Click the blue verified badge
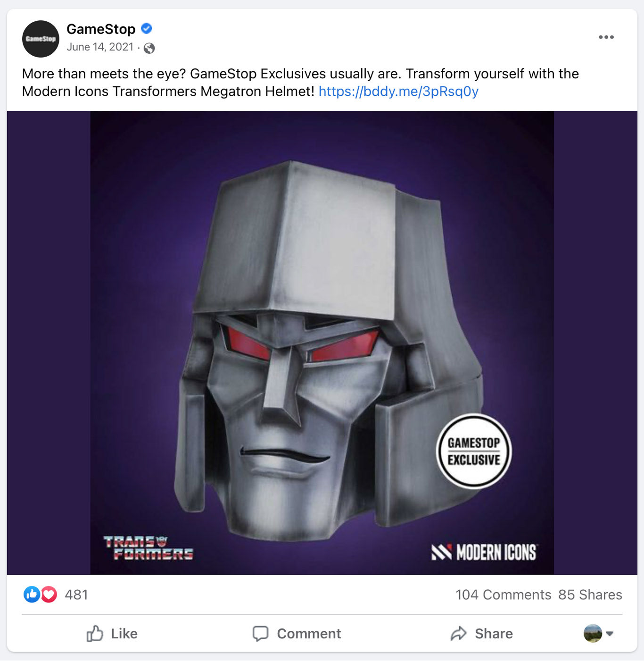This screenshot has width=644, height=661. (x=147, y=29)
